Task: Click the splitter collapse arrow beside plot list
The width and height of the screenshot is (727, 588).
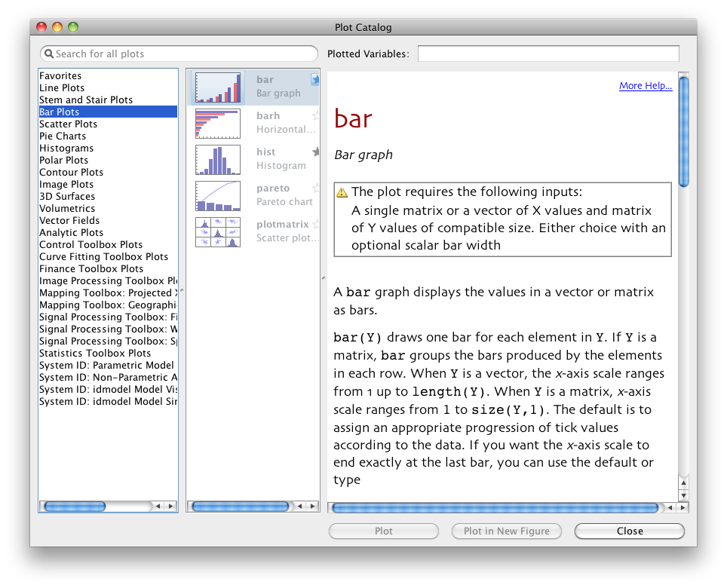Action: [324, 277]
